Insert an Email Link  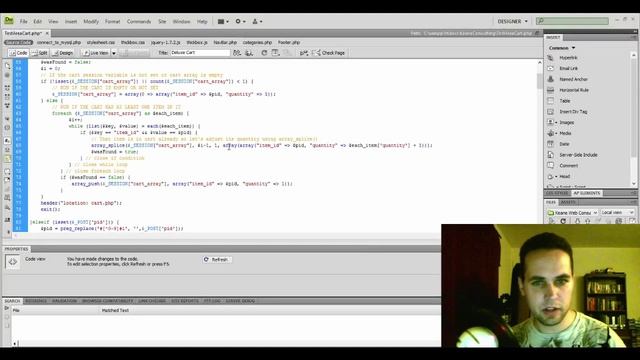click(568, 69)
